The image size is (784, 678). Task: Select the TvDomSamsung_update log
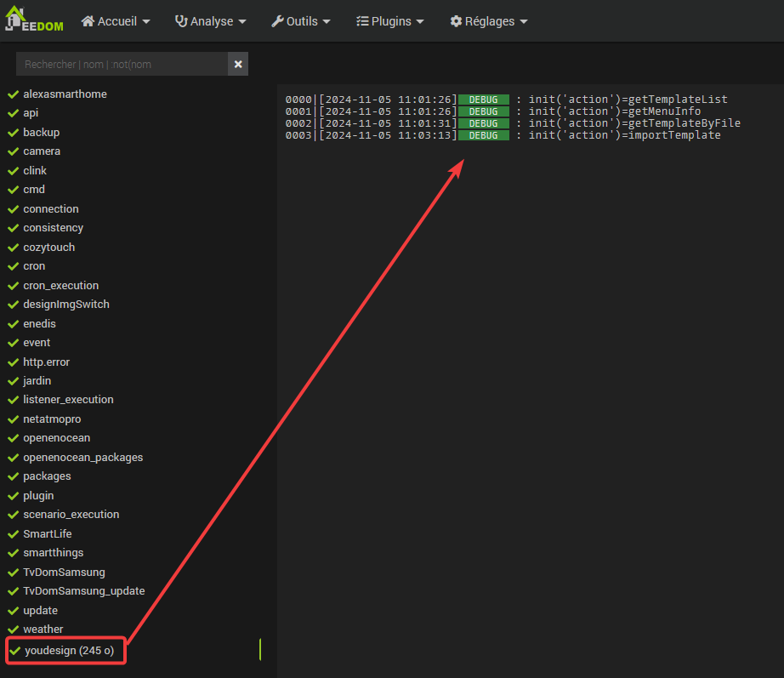84,591
